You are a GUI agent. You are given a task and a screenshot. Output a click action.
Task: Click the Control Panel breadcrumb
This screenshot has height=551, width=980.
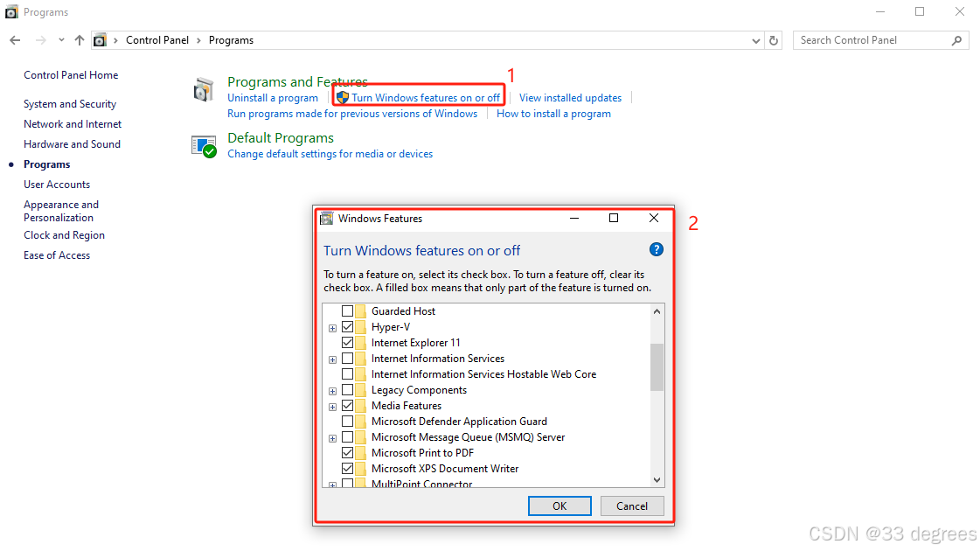click(156, 40)
